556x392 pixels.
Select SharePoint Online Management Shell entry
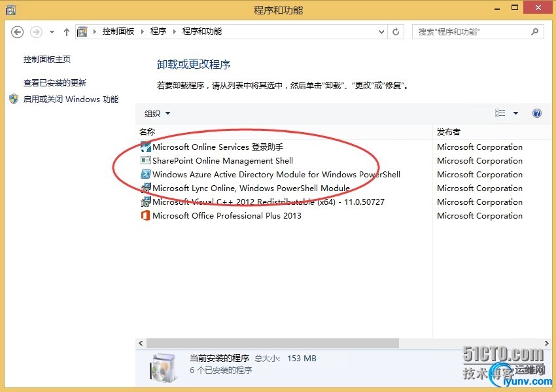coord(222,161)
